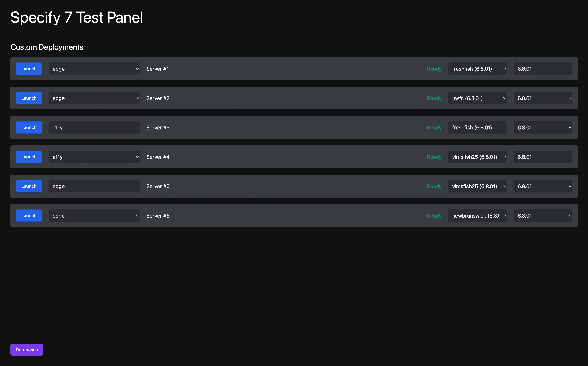Start Server #5 with Launch button
This screenshot has width=588, height=366.
click(x=29, y=186)
